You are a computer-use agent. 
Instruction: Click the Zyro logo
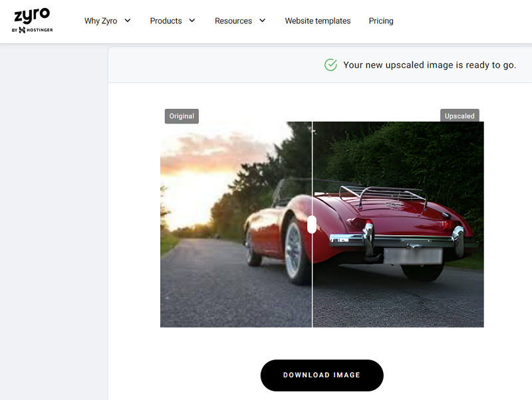(31, 15)
